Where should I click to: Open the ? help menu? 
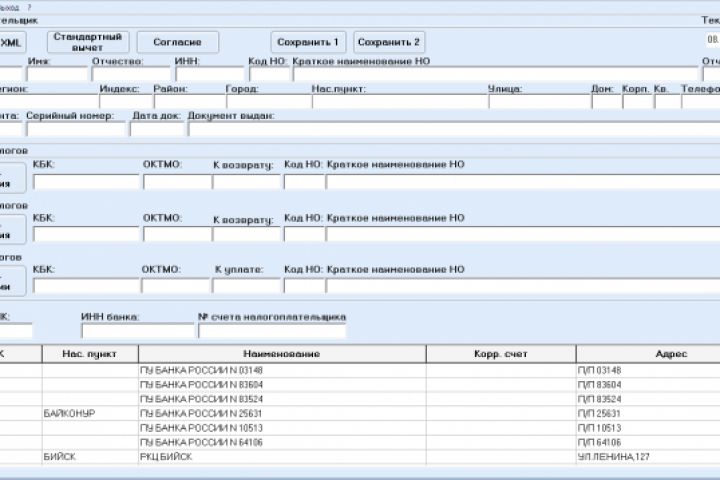tap(29, 8)
